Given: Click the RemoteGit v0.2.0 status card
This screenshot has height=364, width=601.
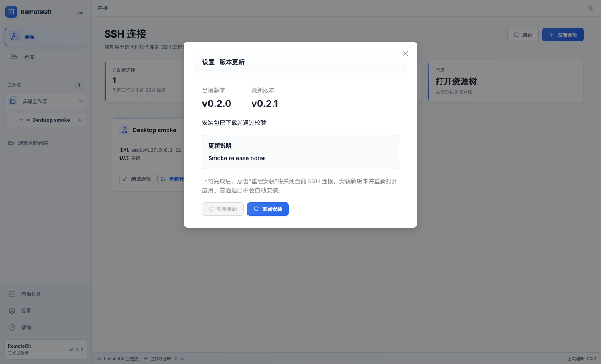Looking at the screenshot, I should [46, 349].
